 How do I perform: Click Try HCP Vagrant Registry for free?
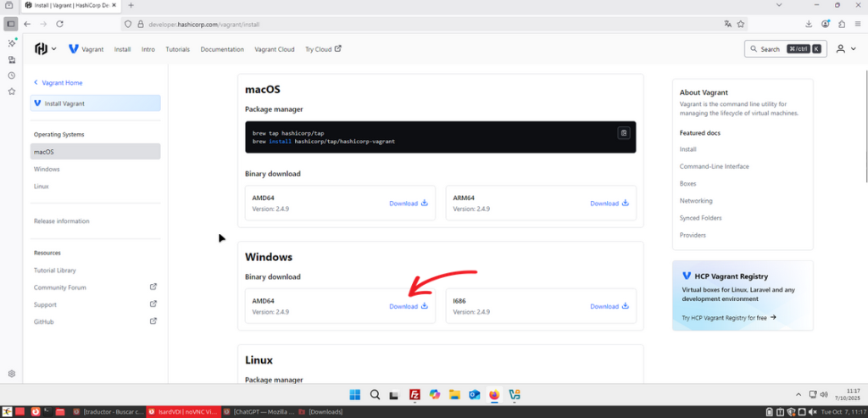pyautogui.click(x=729, y=318)
